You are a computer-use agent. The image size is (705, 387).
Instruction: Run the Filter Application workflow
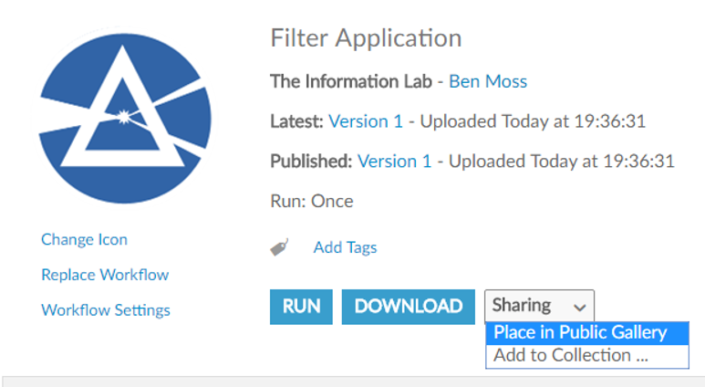(x=301, y=307)
